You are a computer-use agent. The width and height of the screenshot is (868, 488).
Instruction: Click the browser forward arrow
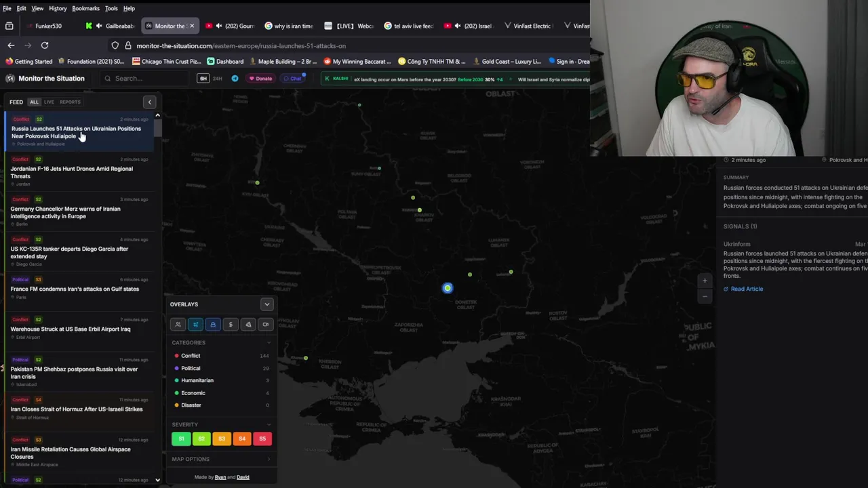28,45
